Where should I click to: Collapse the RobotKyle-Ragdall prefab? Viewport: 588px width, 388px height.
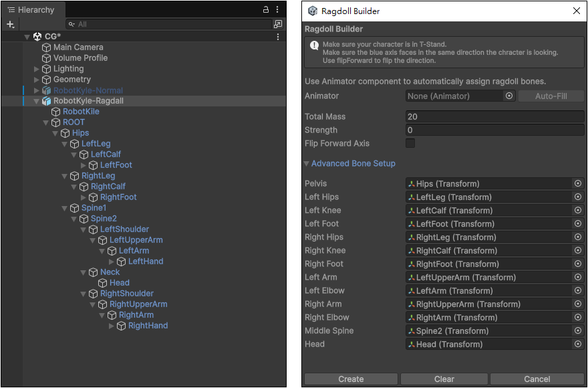(36, 101)
